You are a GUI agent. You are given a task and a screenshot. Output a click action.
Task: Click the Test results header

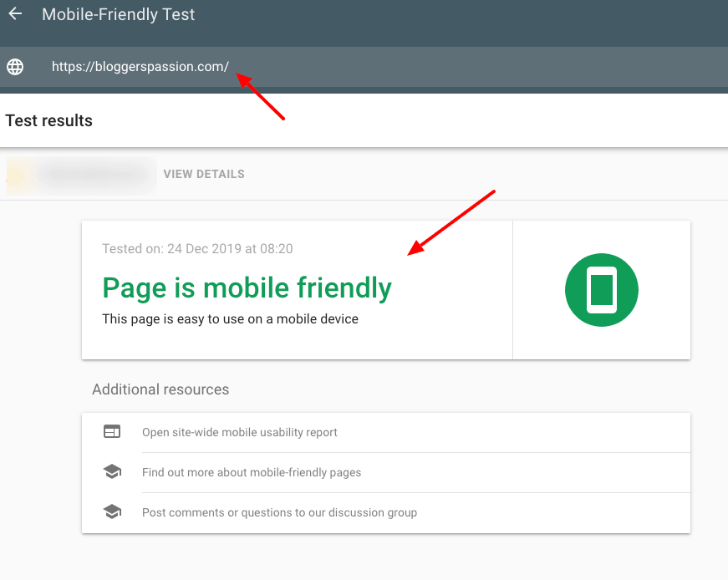48,120
